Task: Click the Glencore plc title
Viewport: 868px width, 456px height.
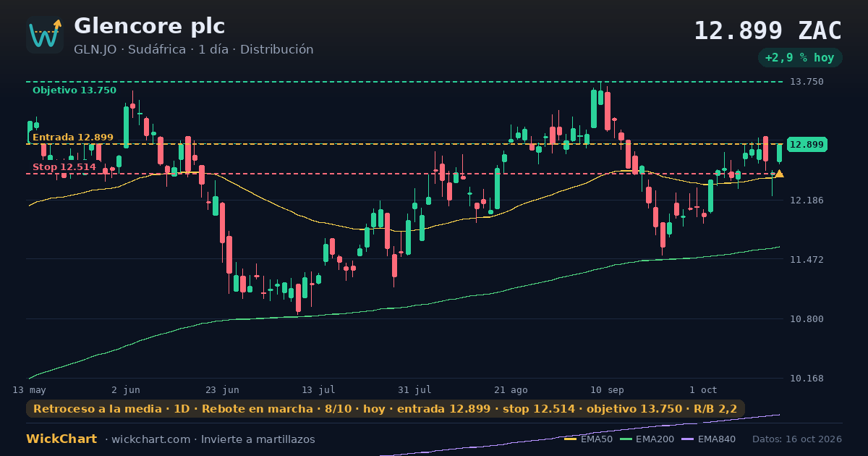Action: (x=149, y=26)
